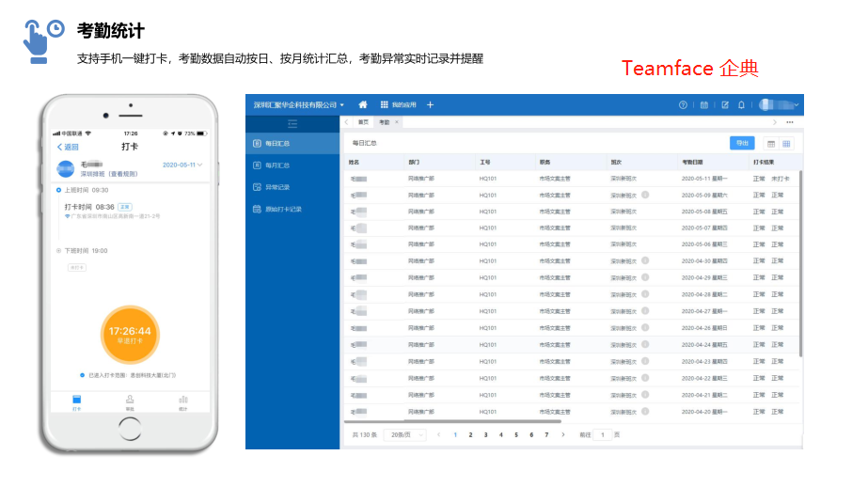Click the table vertical scrollbar
868x487 pixels.
(x=800, y=263)
